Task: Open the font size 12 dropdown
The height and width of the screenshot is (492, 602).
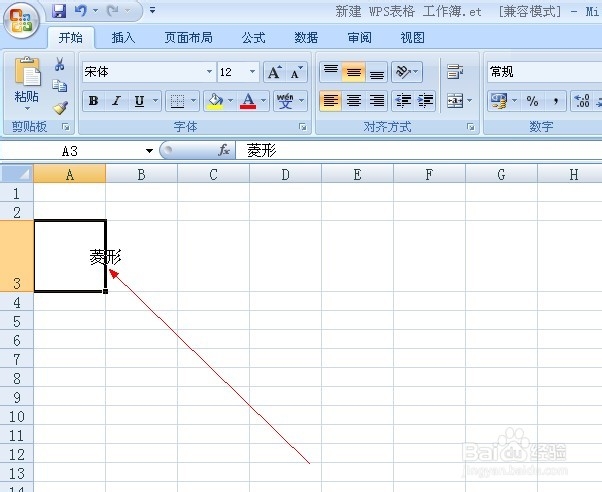Action: coord(252,72)
